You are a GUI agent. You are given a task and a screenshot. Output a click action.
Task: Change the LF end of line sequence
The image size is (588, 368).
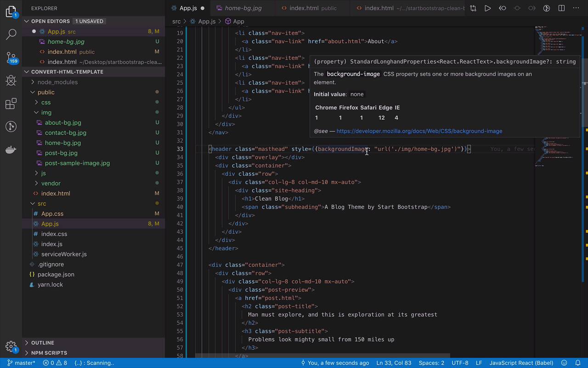click(479, 363)
